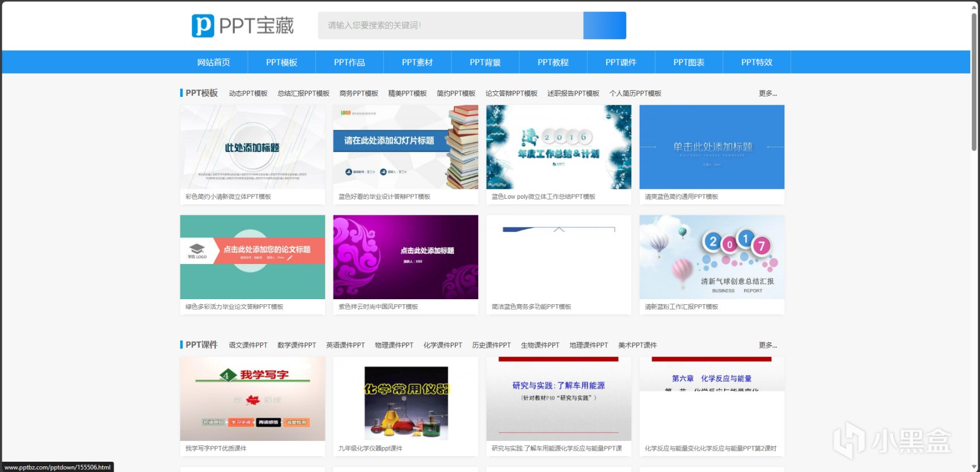Open the 美术PPT课件 category link

[637, 345]
